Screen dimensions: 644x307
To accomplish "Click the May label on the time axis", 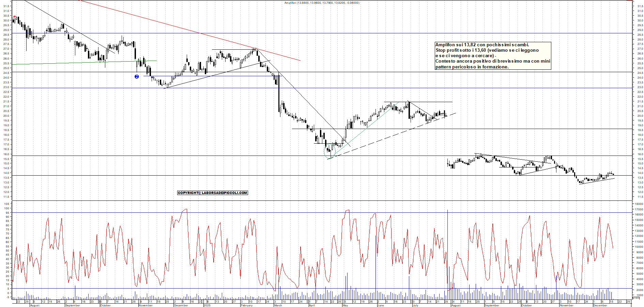I will (x=345, y=305).
